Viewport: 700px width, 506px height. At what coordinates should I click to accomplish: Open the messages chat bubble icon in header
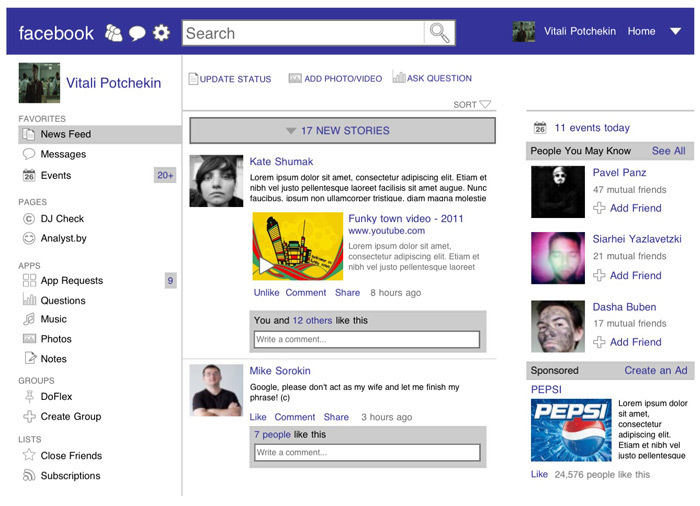(x=137, y=33)
